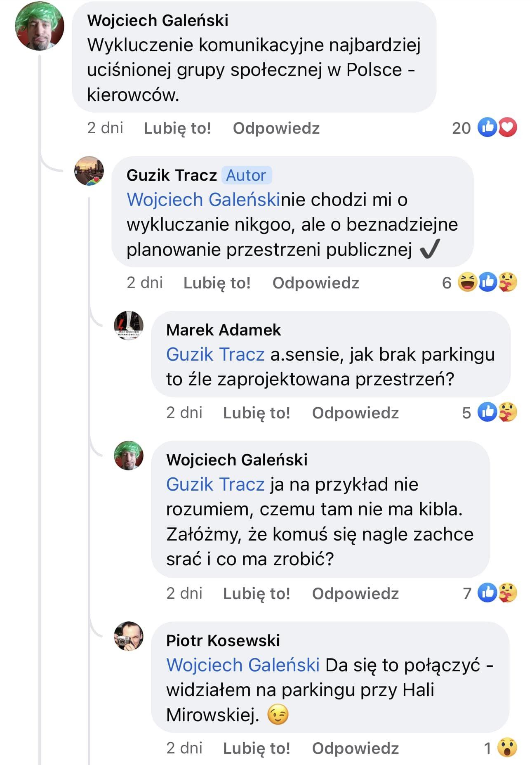The width and height of the screenshot is (532, 765).
Task: Click the 'Autor' badge next to Guzik Tracz
Action: 246,175
